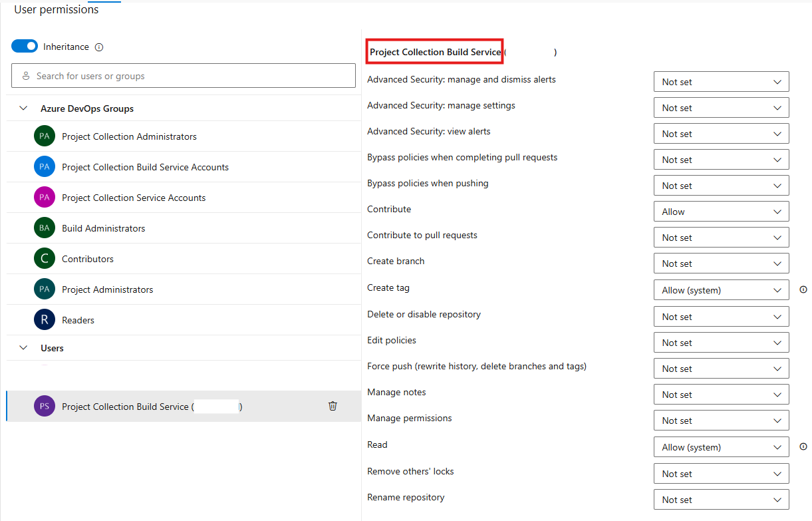Click the Project Administrators avatar
The image size is (812, 521).
45,289
